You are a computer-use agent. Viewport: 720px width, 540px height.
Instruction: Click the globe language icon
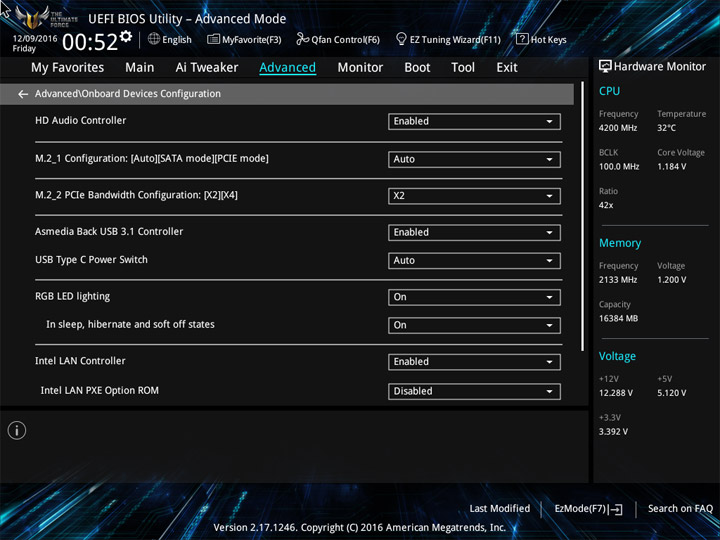click(154, 39)
